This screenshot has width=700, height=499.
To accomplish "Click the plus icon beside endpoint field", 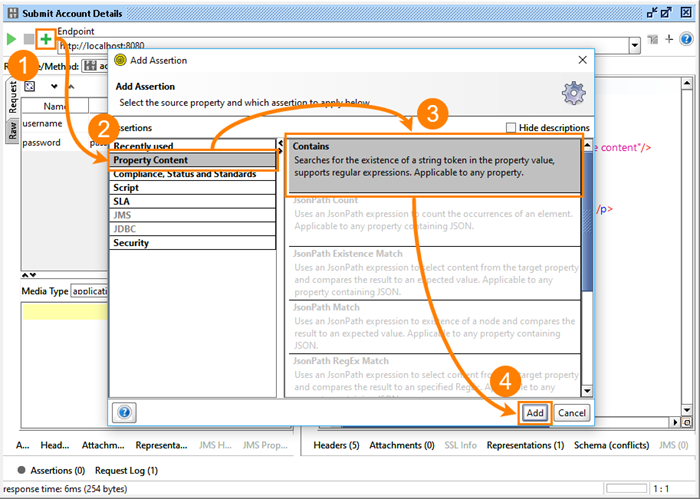I will (x=669, y=39).
